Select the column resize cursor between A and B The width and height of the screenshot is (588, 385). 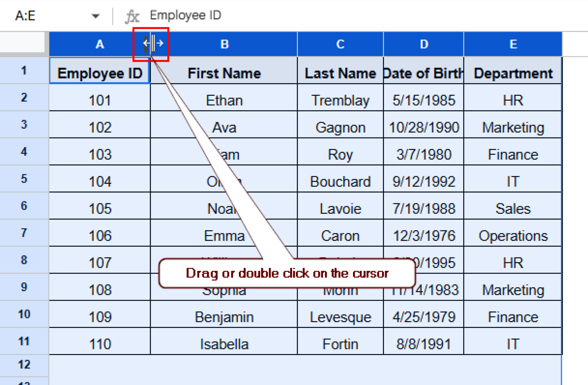click(151, 44)
